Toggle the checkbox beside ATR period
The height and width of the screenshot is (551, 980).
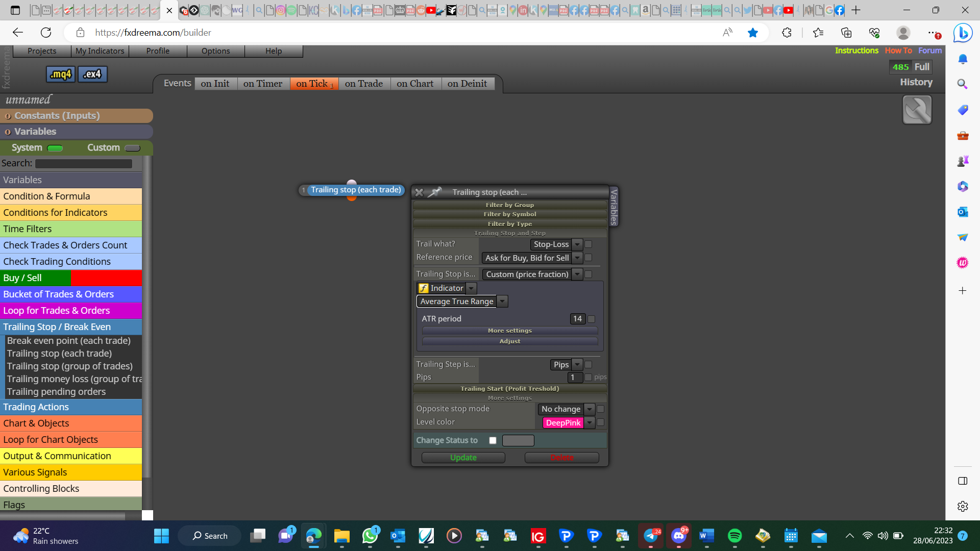point(591,319)
